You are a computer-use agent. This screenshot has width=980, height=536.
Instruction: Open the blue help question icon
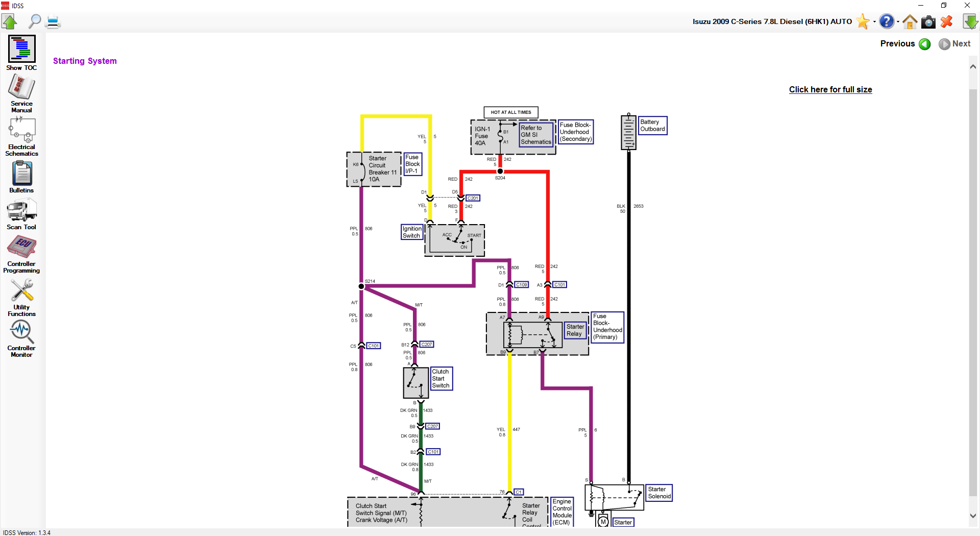click(x=887, y=21)
